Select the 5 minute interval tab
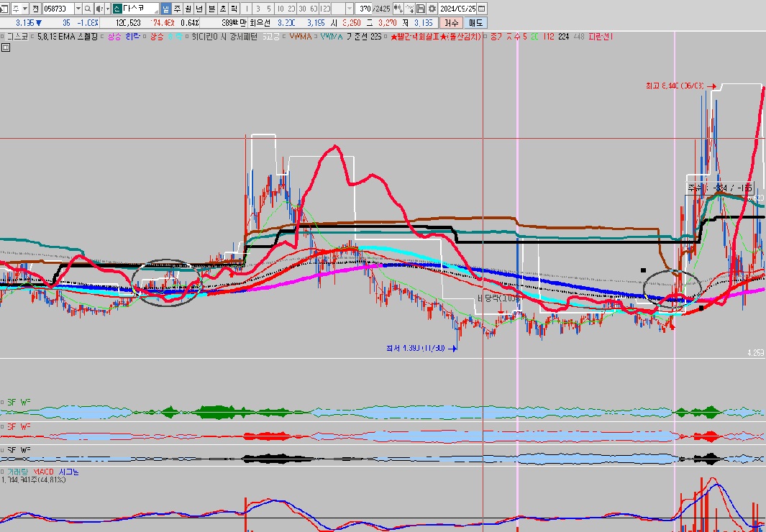The image size is (766, 532). pos(268,9)
